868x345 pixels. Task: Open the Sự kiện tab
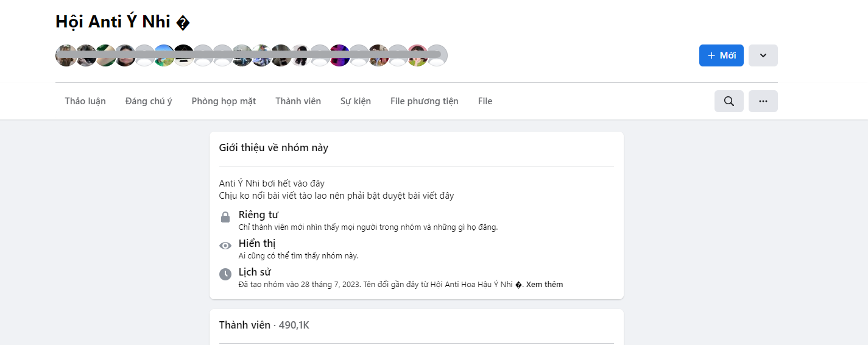tap(355, 101)
